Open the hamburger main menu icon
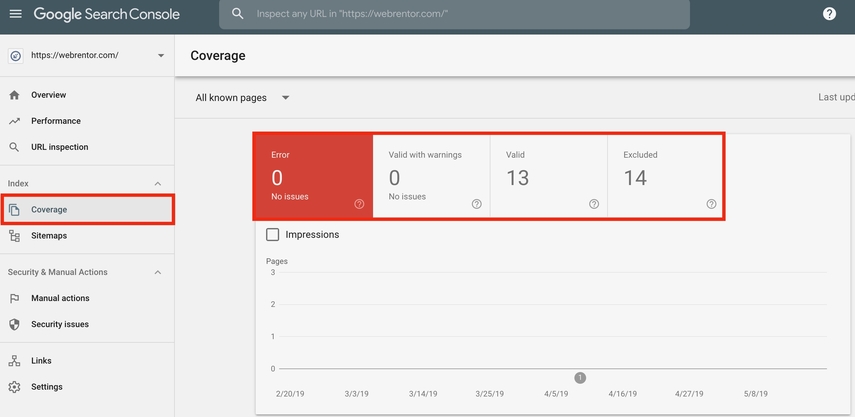 15,14
